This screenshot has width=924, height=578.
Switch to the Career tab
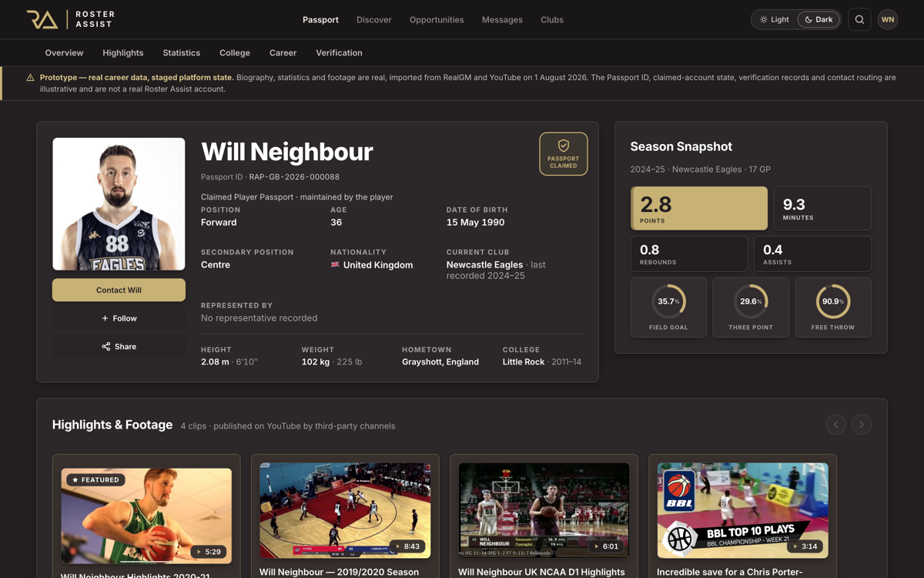283,52
